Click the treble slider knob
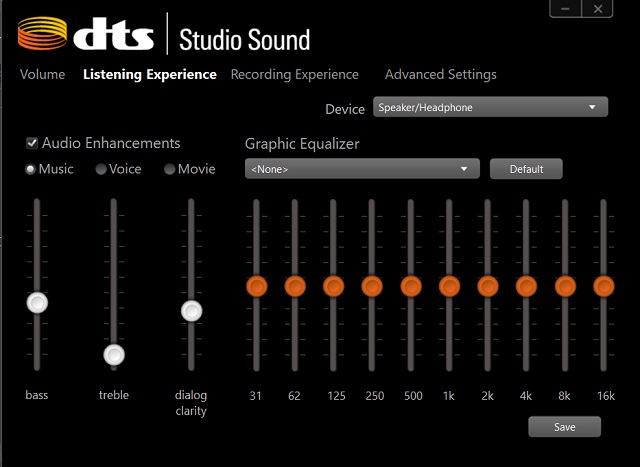The height and width of the screenshot is (467, 640). [x=114, y=355]
